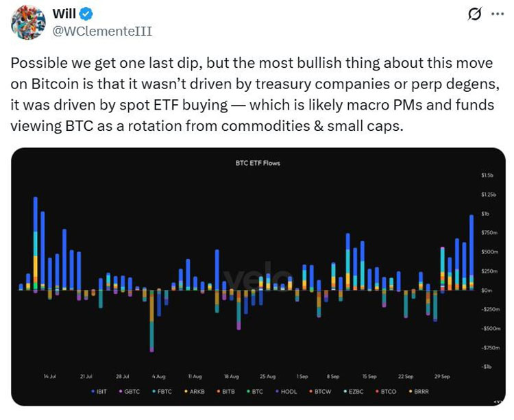Click Will's profile avatar
514x420 pixels.
[x=28, y=22]
